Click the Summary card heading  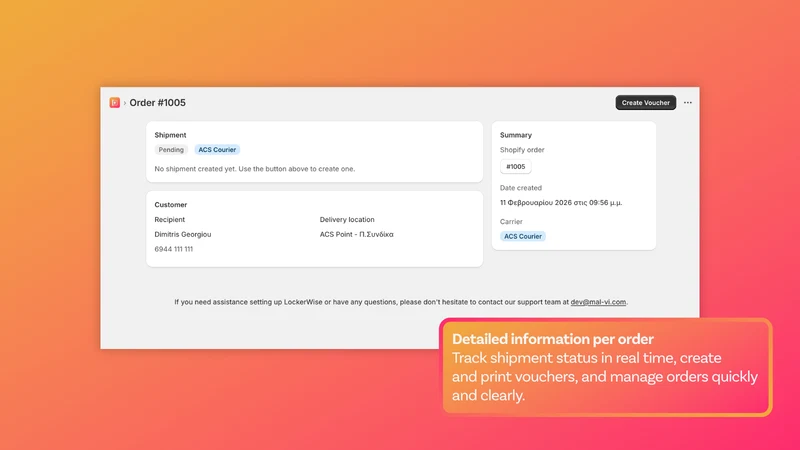(516, 135)
